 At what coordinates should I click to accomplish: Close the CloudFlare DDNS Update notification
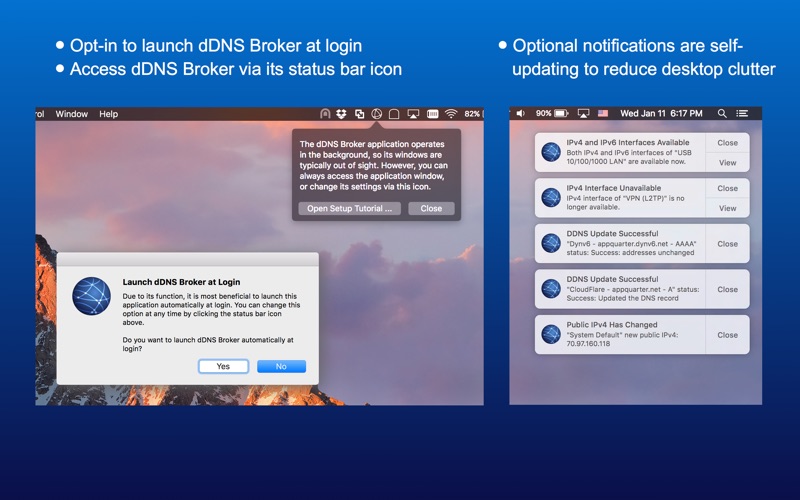pyautogui.click(x=727, y=289)
